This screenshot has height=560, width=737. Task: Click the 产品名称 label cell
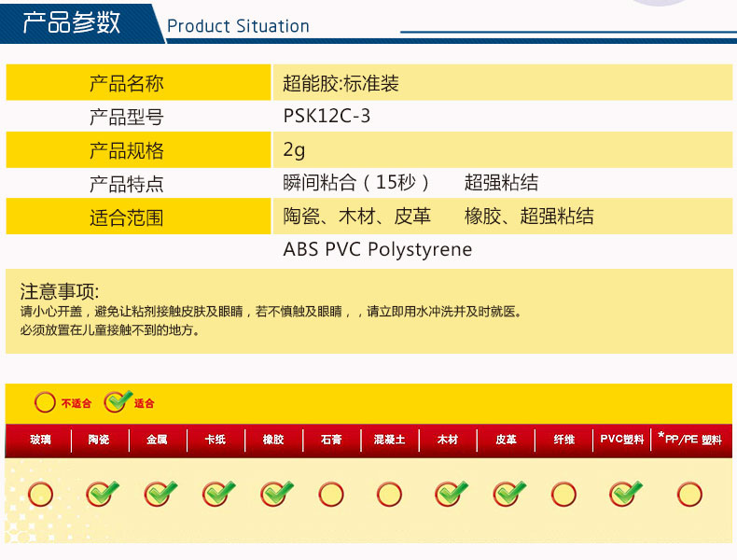coord(138,83)
